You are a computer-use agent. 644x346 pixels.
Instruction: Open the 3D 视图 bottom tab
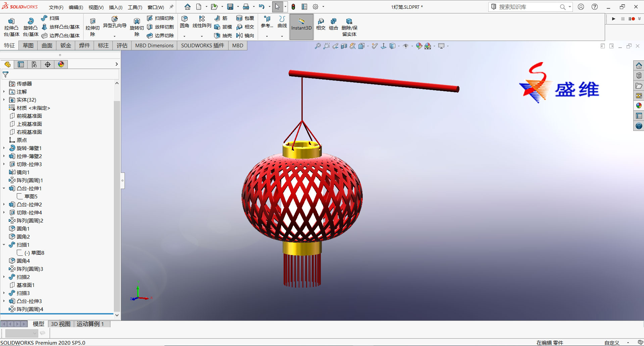(61, 324)
